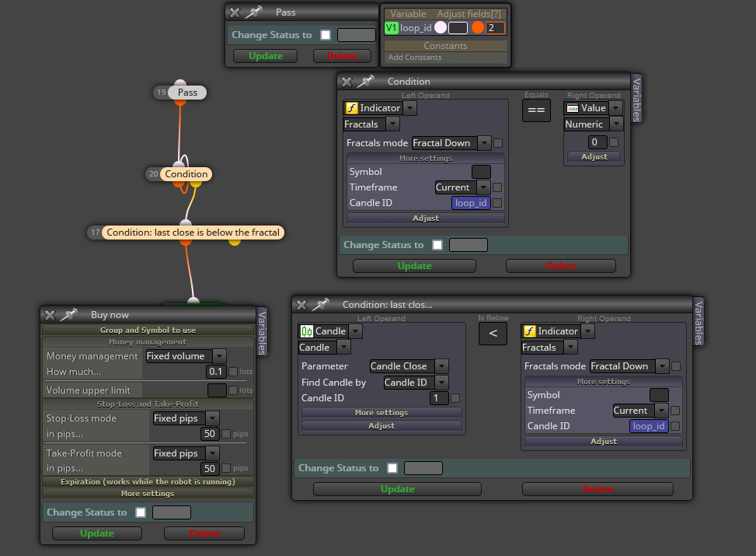Click Update button in Buy now panel

pyautogui.click(x=97, y=533)
